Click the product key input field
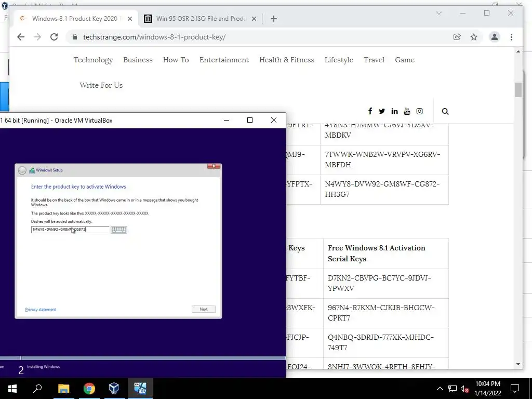Screen dimensions: 532x399 [x=70, y=230]
